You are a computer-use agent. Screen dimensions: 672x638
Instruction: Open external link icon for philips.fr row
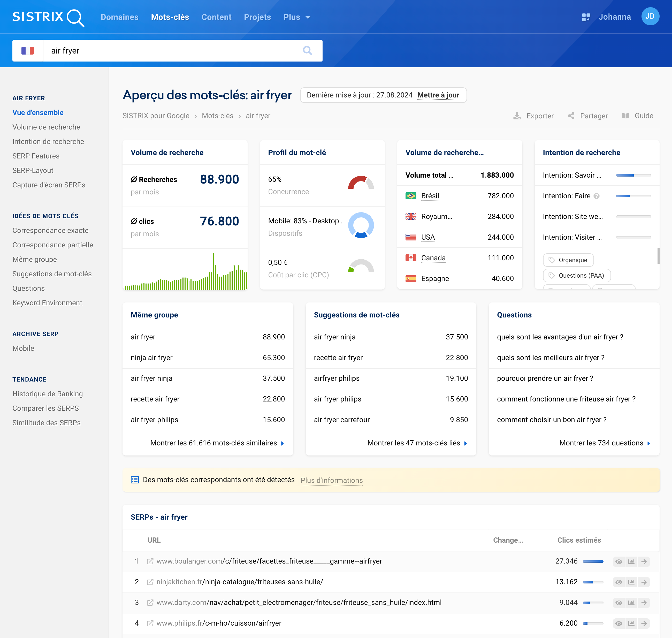(150, 623)
